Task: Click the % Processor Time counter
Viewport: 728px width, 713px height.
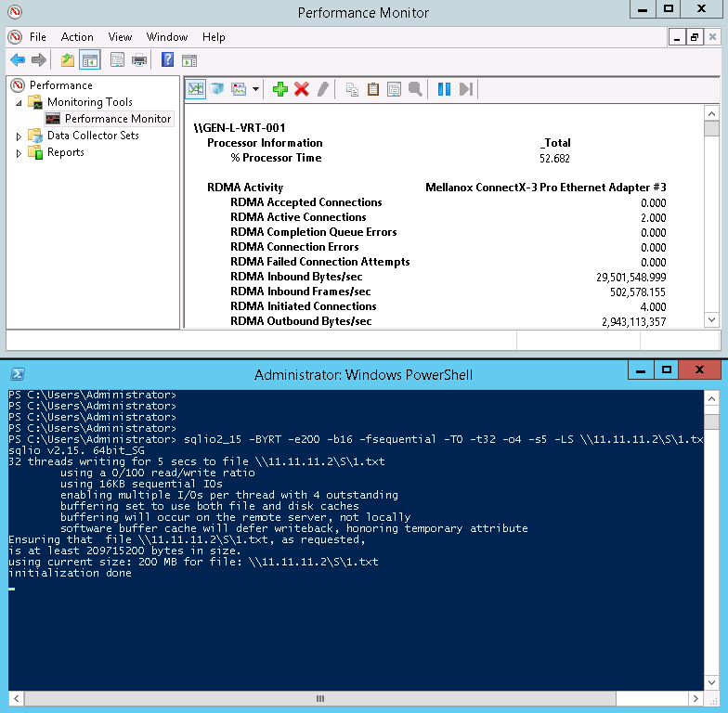Action: 276,158
